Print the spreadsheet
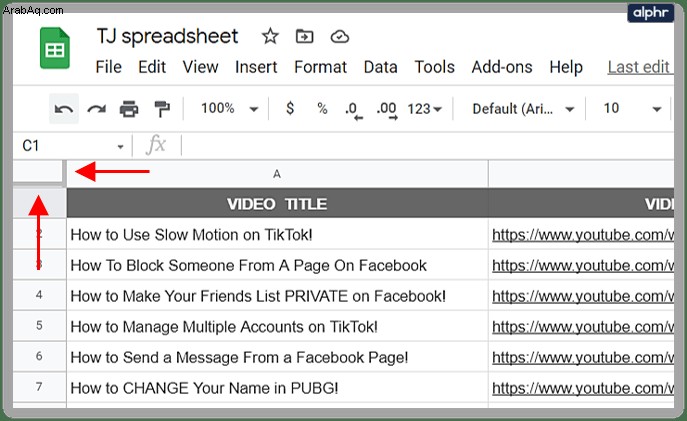This screenshot has width=687, height=421. [129, 109]
